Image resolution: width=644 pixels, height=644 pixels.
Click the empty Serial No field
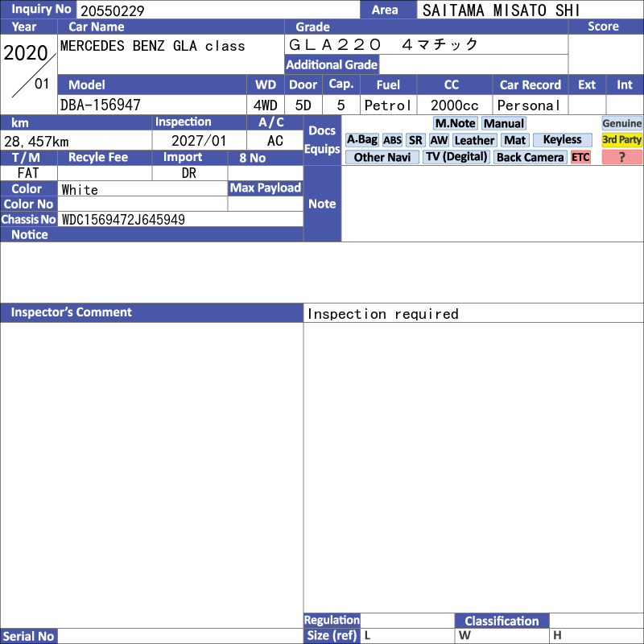(x=180, y=636)
